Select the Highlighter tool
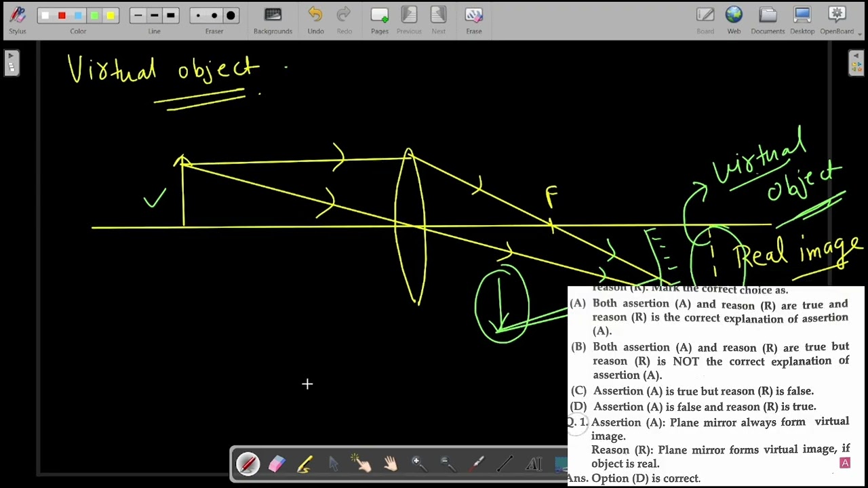Viewport: 868px width, 488px height. pos(304,464)
